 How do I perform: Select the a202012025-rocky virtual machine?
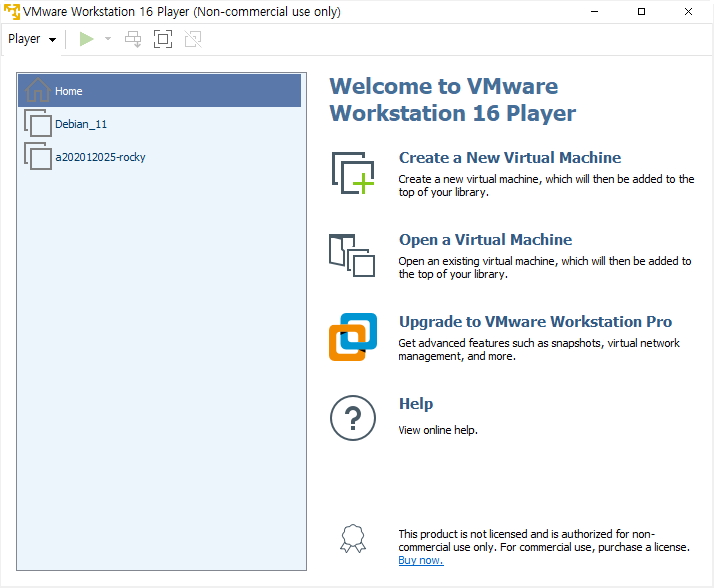159,157
